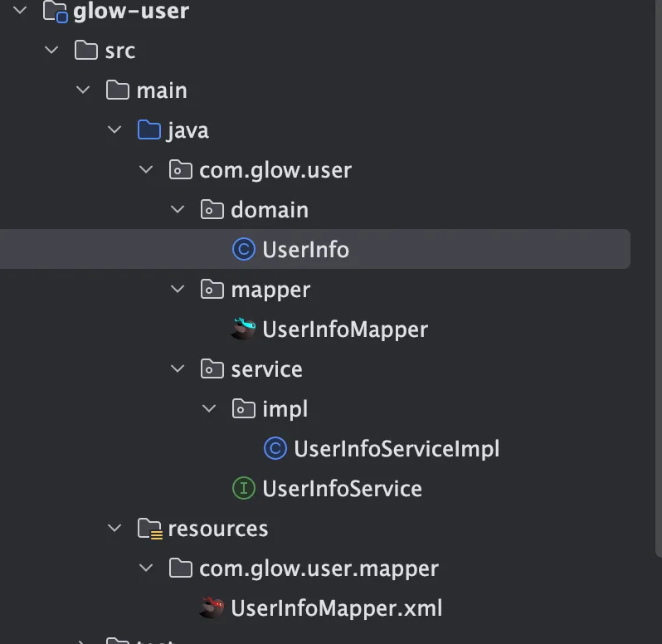Select the UserInfoMapper.xml file
This screenshot has height=644, width=662.
pyautogui.click(x=337, y=608)
